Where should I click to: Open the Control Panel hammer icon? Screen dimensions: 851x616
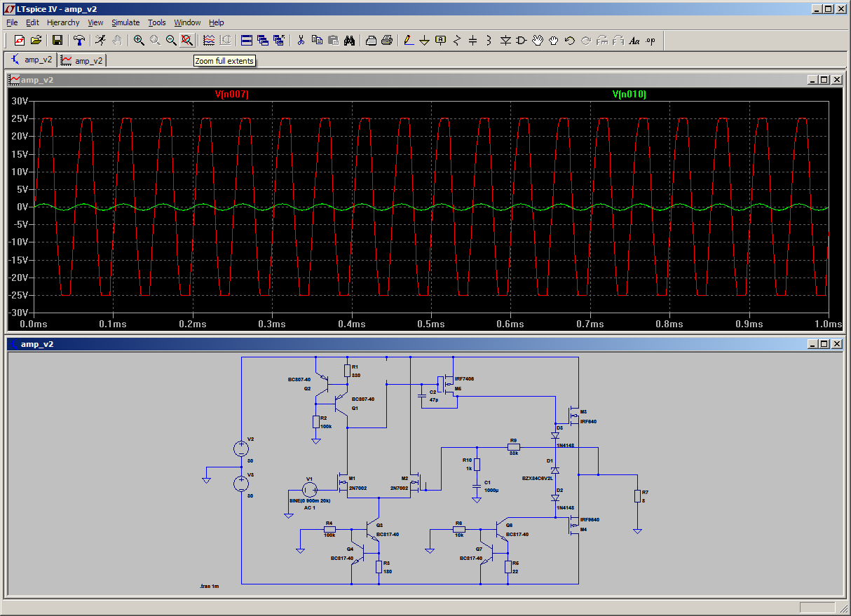point(79,40)
